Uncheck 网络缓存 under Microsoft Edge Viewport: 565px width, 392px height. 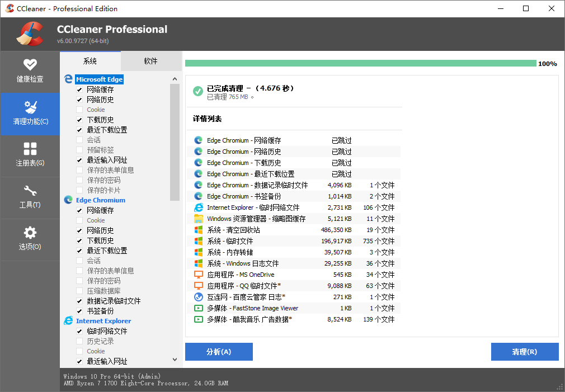pyautogui.click(x=79, y=89)
